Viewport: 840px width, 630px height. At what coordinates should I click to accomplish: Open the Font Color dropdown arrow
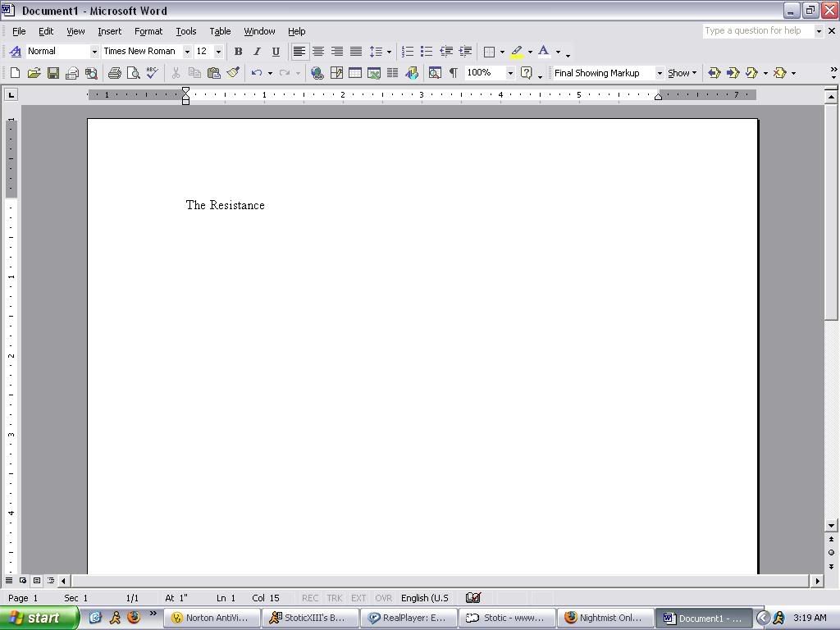[558, 52]
